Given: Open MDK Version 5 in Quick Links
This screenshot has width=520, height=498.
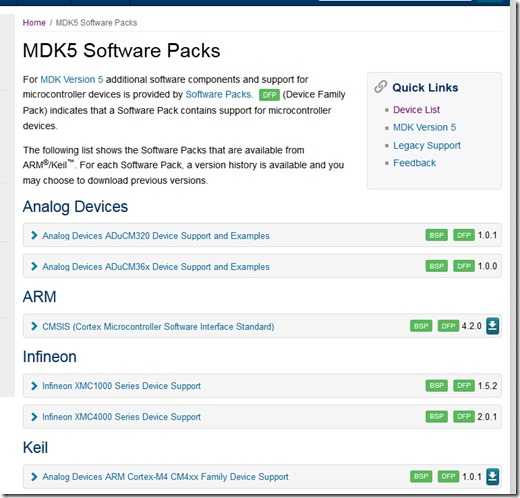Looking at the screenshot, I should pyautogui.click(x=424, y=127).
